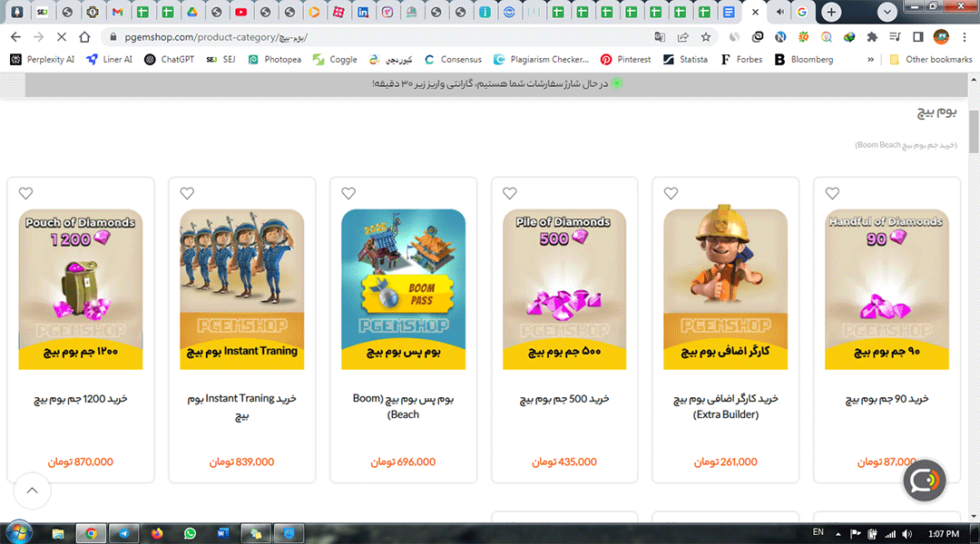
Task: Switch to the Gmail tab
Action: 117,13
